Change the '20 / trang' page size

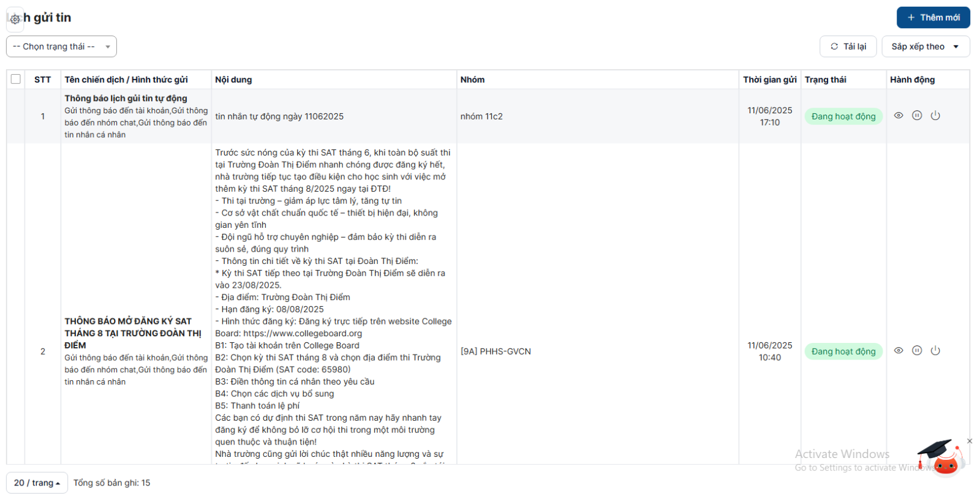pos(37,483)
